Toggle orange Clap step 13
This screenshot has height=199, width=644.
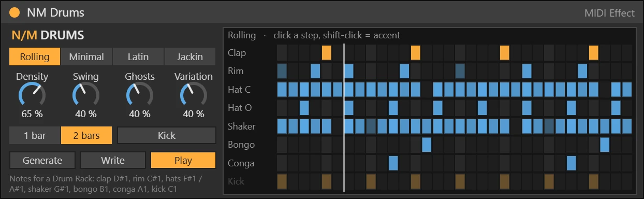416,53
